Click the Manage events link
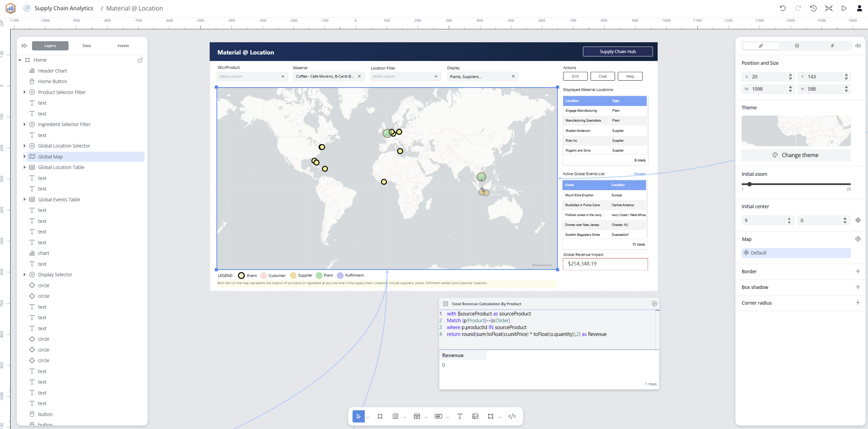This screenshot has height=429, width=868. [640, 174]
